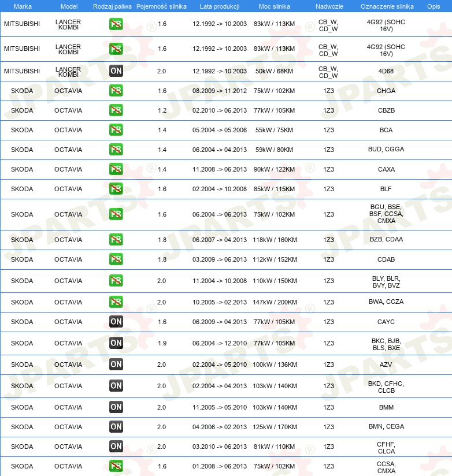Click the engine code 'CDAB'

pos(386,259)
